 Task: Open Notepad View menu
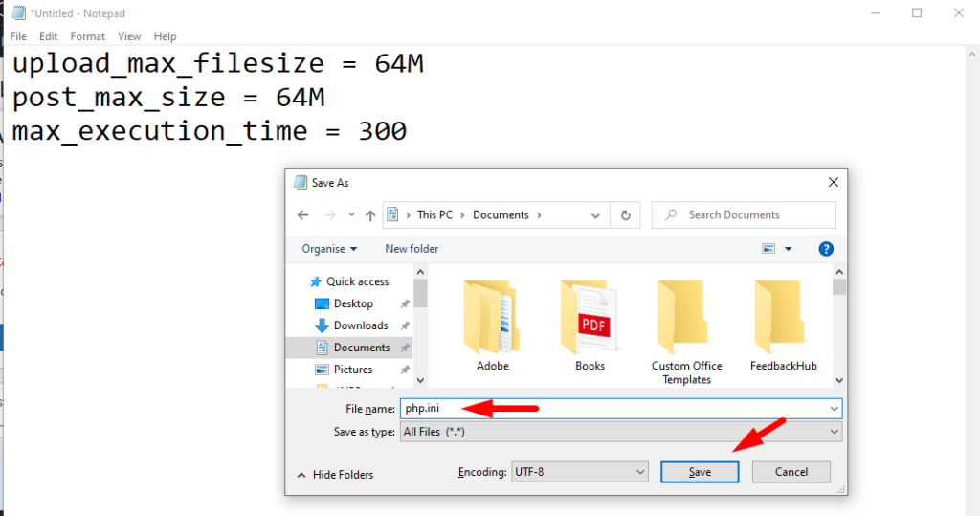(129, 36)
